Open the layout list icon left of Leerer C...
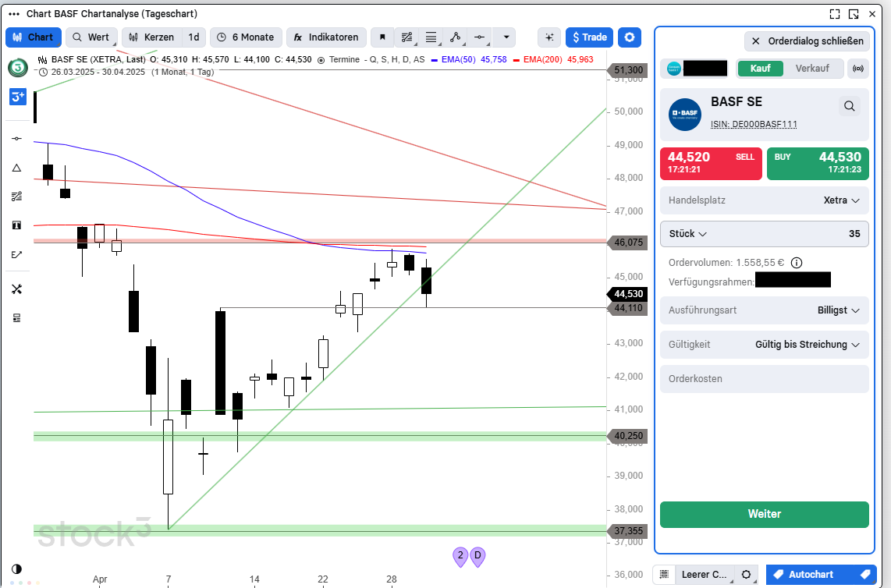 coord(664,575)
